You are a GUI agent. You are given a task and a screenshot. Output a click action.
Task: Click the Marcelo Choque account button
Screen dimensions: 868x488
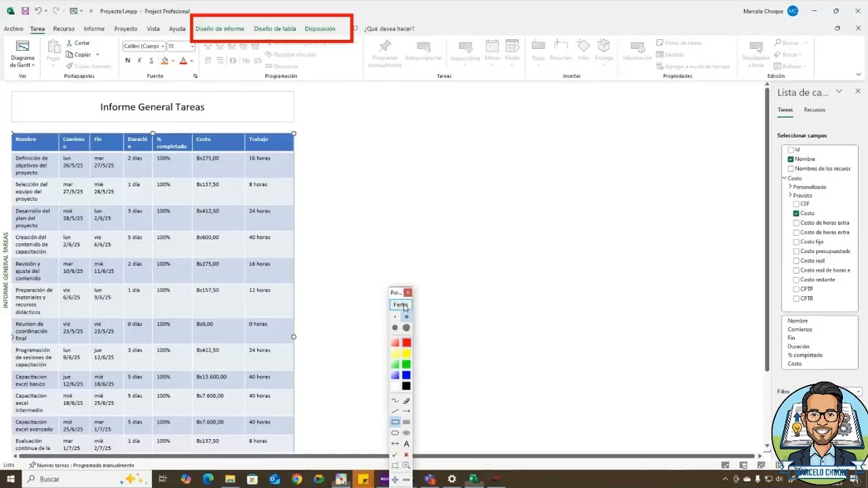[x=771, y=11]
